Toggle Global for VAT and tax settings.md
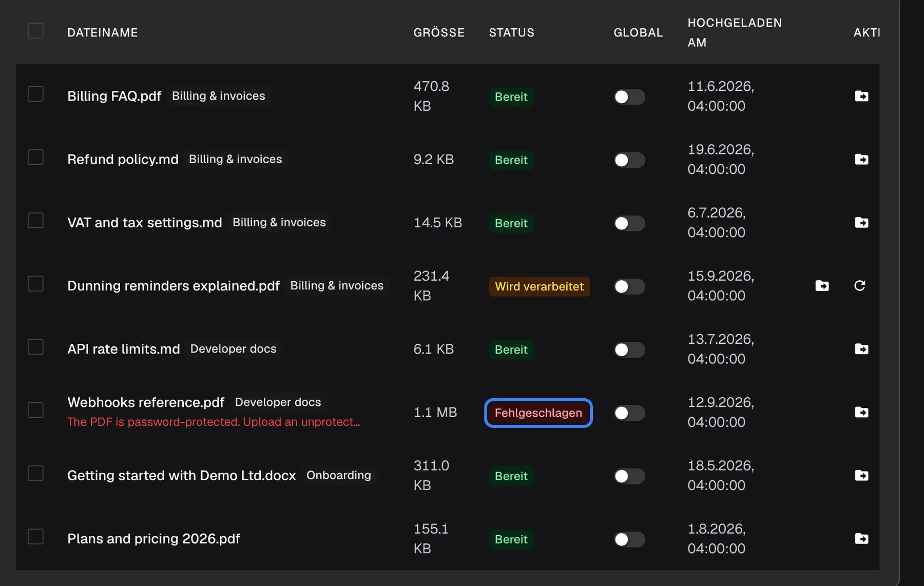The width and height of the screenshot is (924, 586). (629, 223)
